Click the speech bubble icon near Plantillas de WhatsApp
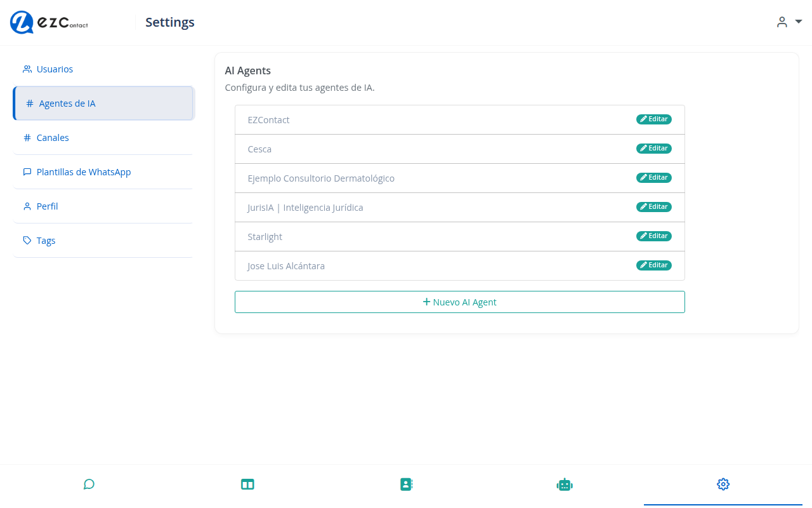Screen dimensions: 812x508 [x=27, y=171]
